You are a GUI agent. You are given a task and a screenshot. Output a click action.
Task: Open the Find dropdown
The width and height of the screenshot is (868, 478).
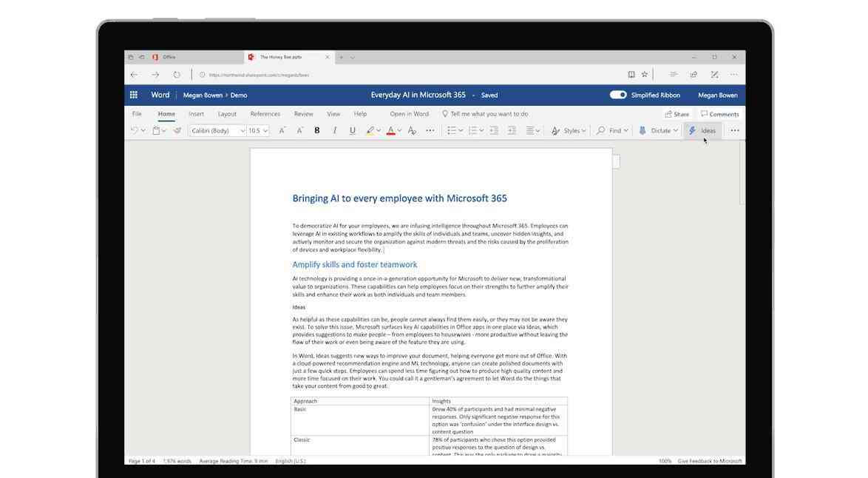(x=612, y=131)
